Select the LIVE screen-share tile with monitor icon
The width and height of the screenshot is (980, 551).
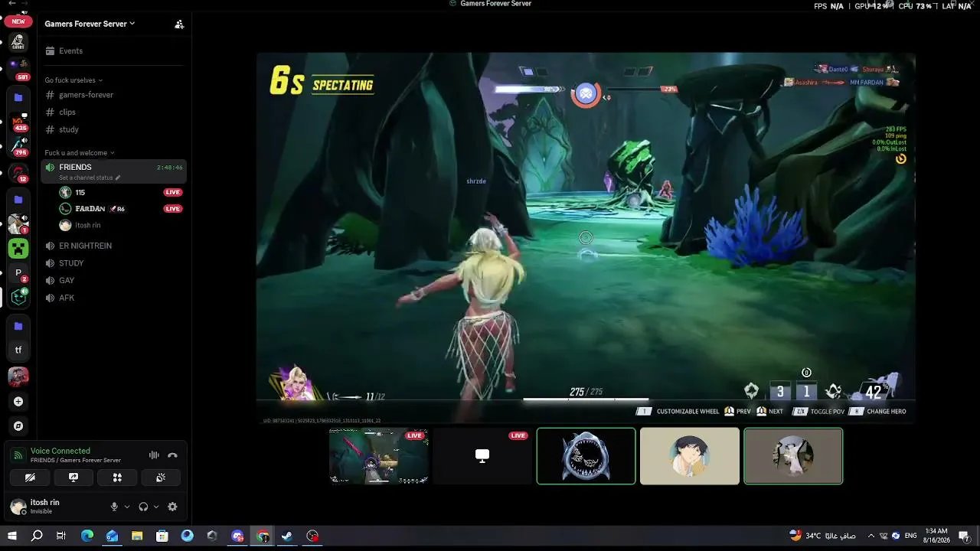482,456
